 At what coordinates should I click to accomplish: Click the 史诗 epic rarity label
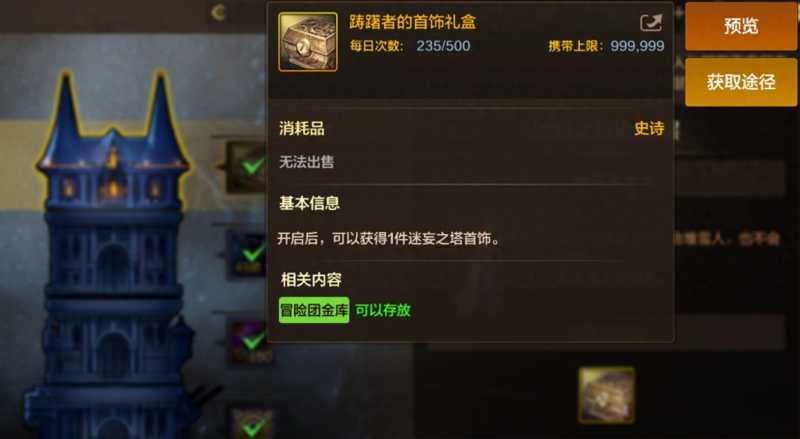tap(649, 128)
